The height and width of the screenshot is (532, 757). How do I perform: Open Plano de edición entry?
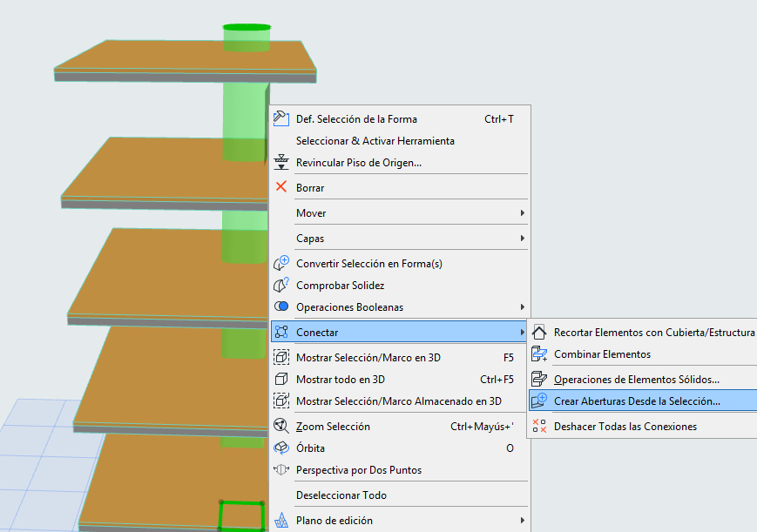tap(400, 521)
